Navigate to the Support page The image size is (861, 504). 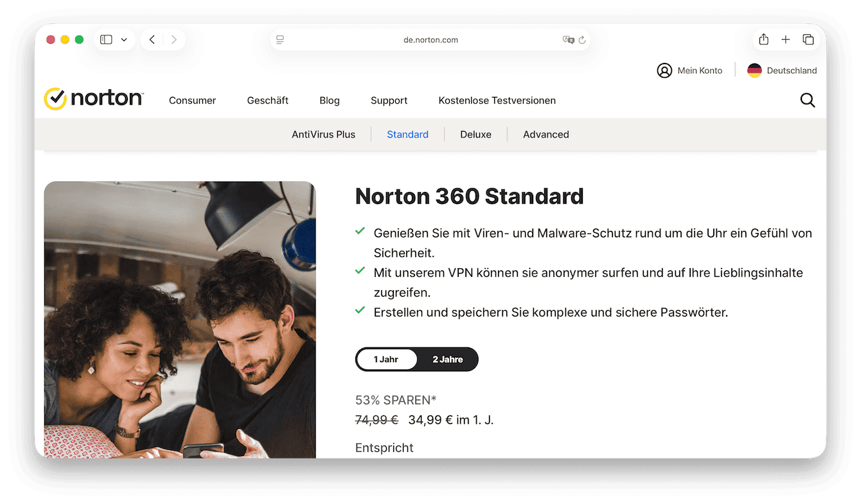pyautogui.click(x=389, y=100)
